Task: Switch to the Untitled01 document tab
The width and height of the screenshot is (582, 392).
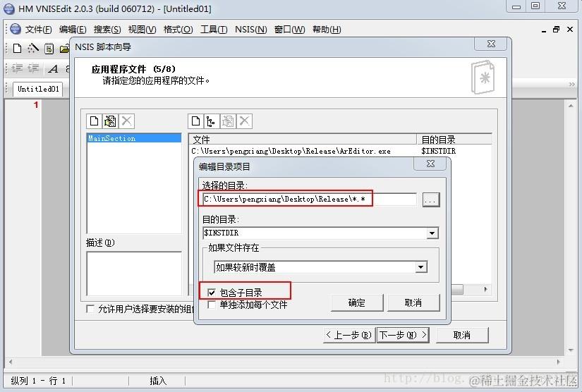Action: (x=38, y=89)
